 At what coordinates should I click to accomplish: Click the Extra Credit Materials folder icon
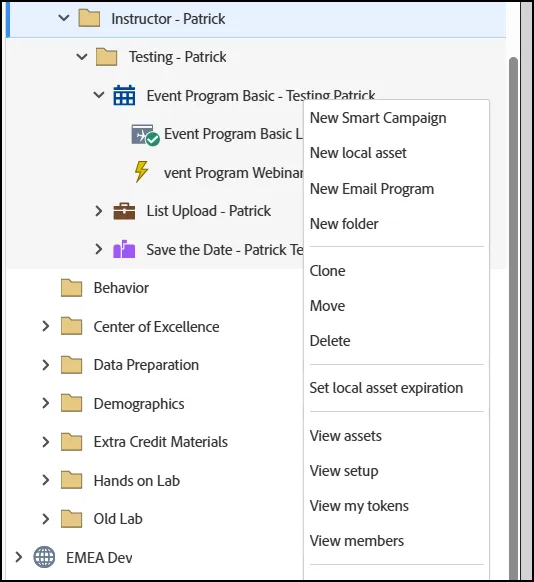(x=72, y=442)
